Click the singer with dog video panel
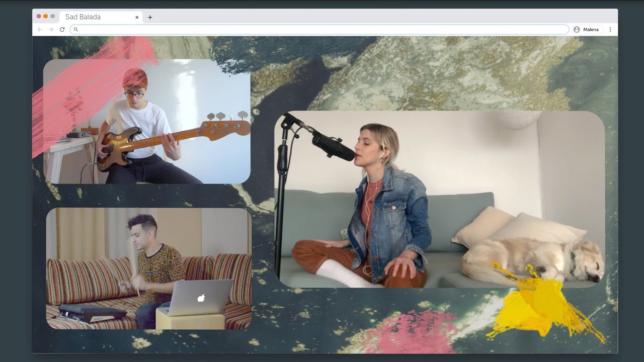Screen dimensions: 644x362 (x=440, y=199)
